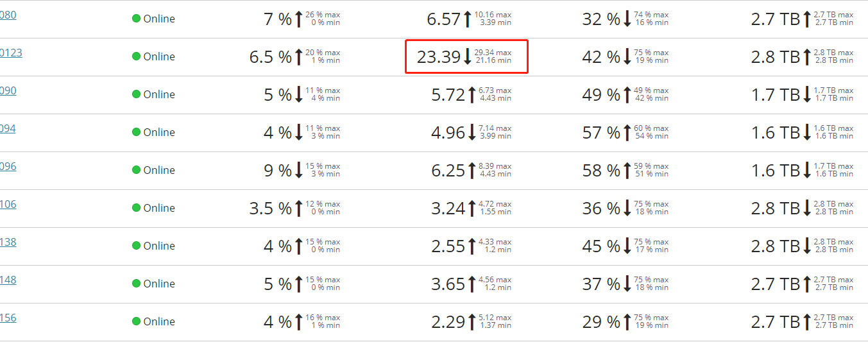Click the green Online dot in the 080 row
The image size is (868, 342).
coord(136,19)
